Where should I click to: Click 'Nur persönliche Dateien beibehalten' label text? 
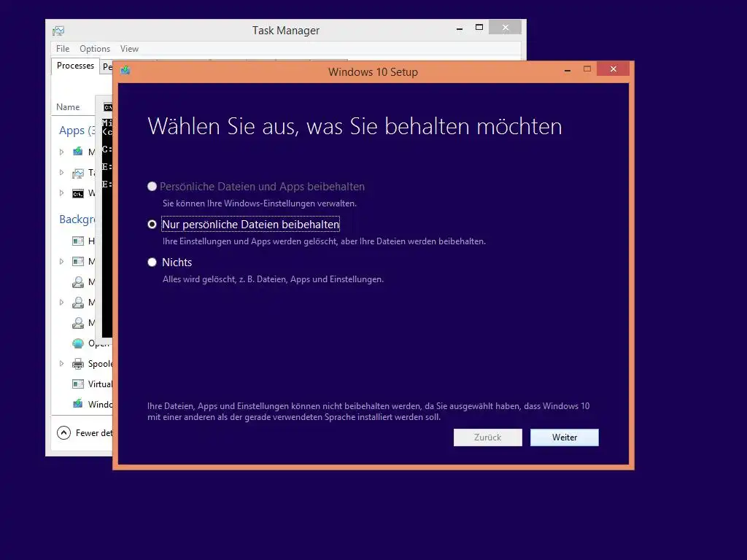(251, 225)
